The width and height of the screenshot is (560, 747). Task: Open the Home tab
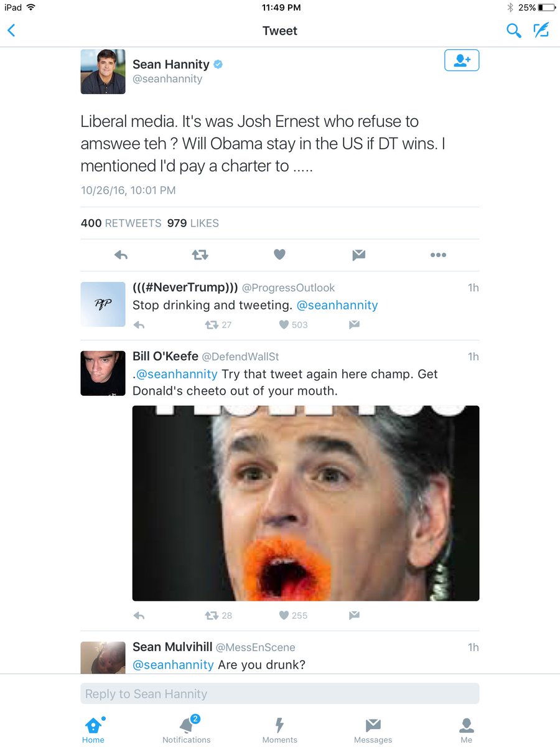pyautogui.click(x=93, y=730)
